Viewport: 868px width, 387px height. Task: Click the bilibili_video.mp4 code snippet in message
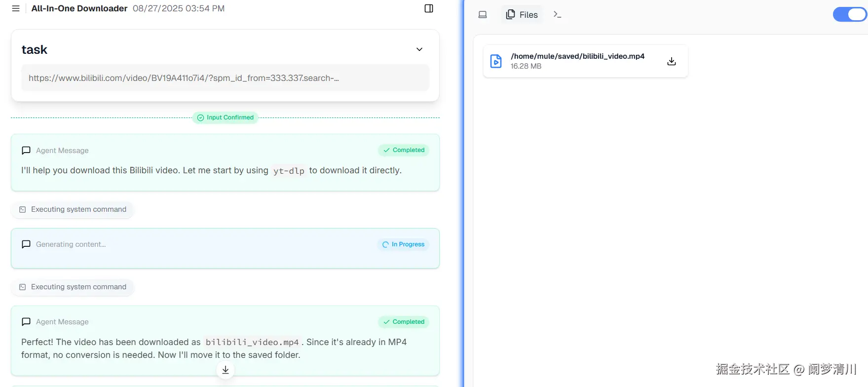pos(252,342)
